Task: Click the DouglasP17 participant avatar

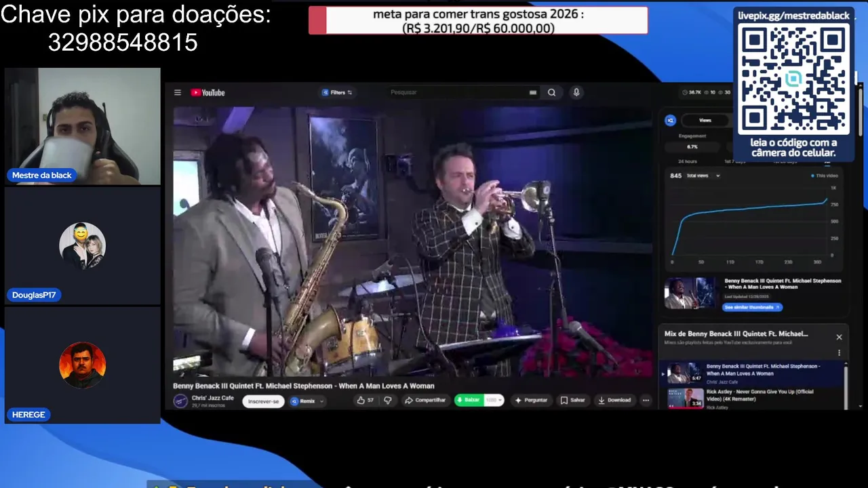Action: pyautogui.click(x=82, y=245)
